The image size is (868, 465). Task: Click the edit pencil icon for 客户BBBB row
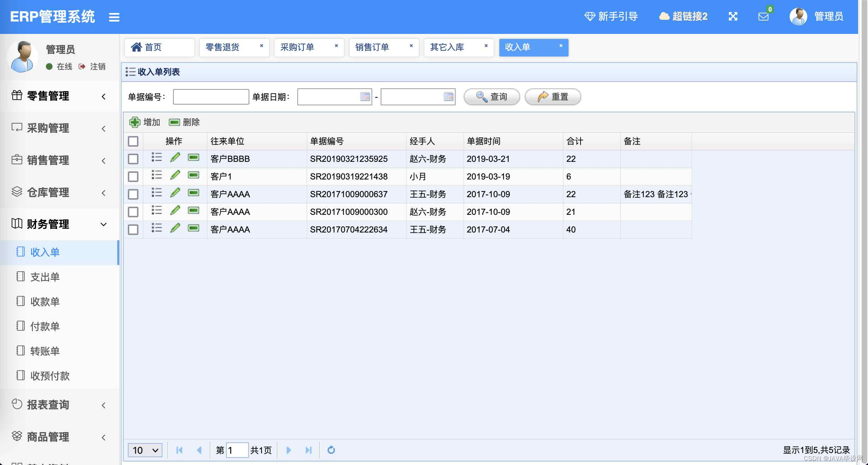click(175, 158)
